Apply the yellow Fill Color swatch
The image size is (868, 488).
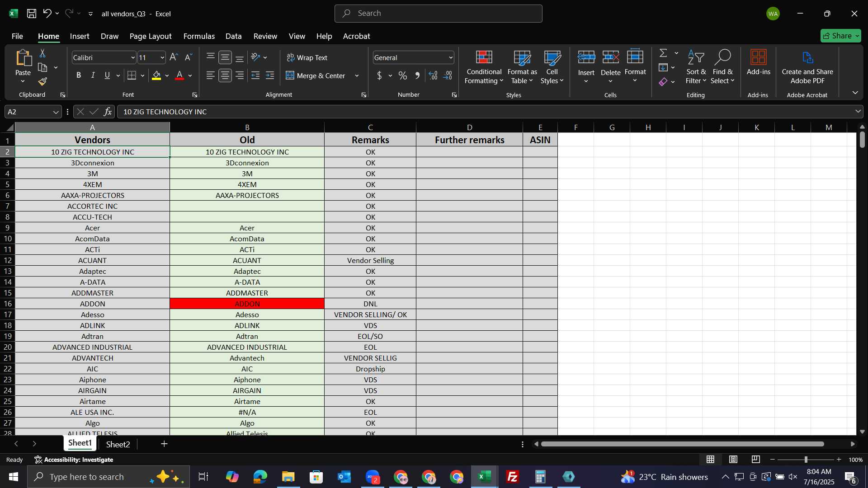(x=156, y=75)
